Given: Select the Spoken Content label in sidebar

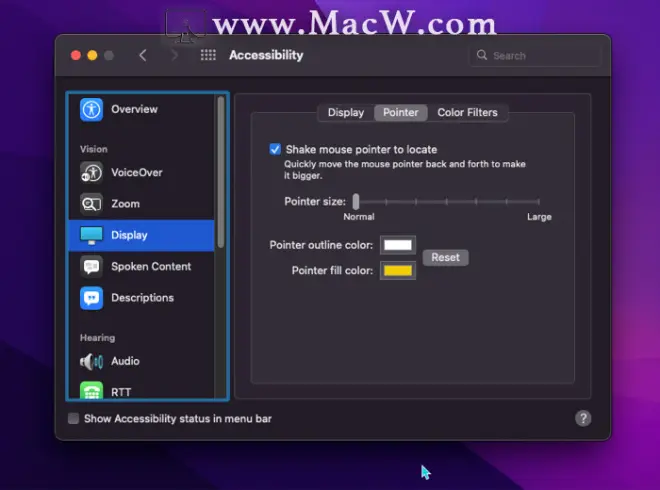Looking at the screenshot, I should click(151, 266).
